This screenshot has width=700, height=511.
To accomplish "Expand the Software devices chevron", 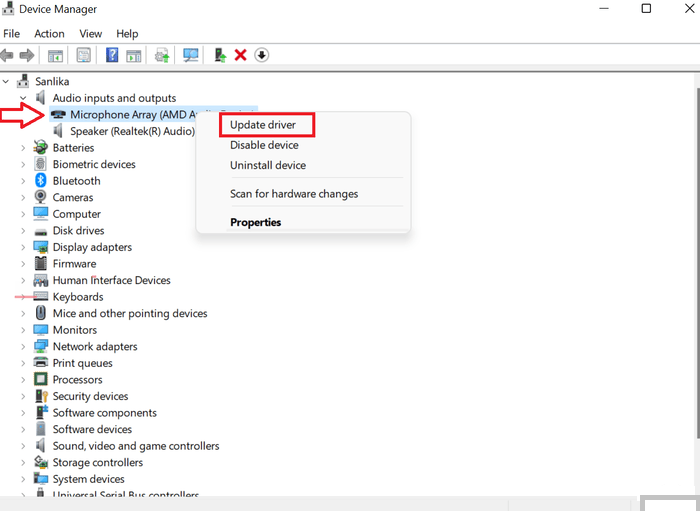I will coord(23,429).
